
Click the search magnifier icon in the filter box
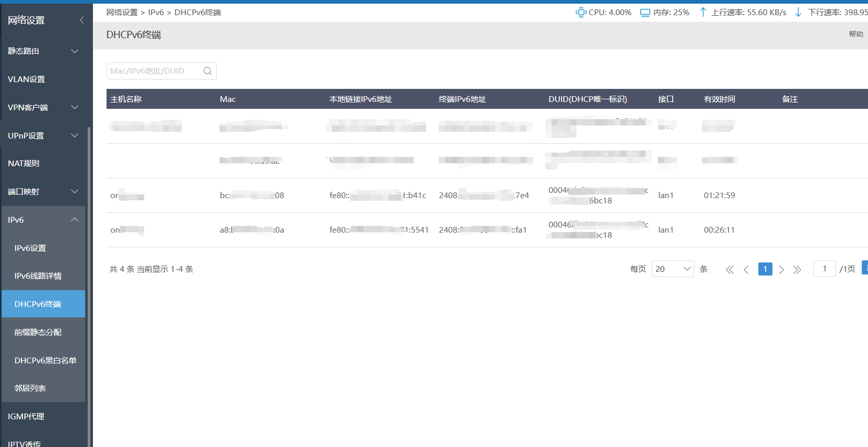pos(207,71)
